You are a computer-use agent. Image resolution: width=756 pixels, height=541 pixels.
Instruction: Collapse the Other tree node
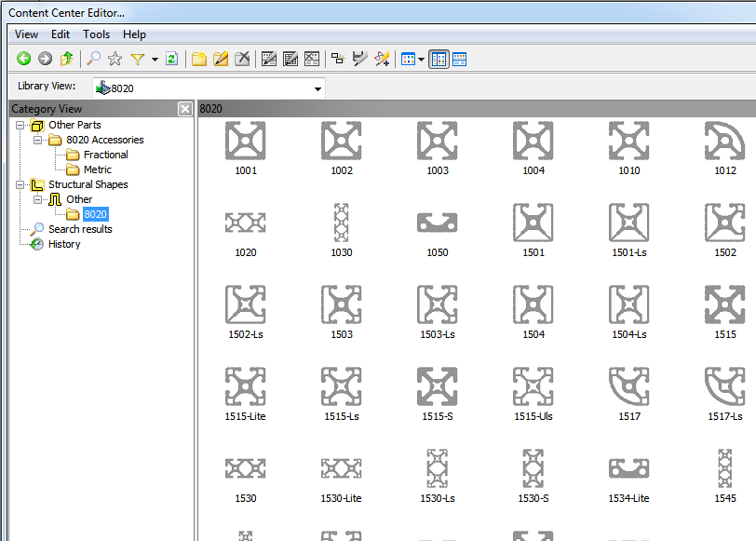pos(37,199)
